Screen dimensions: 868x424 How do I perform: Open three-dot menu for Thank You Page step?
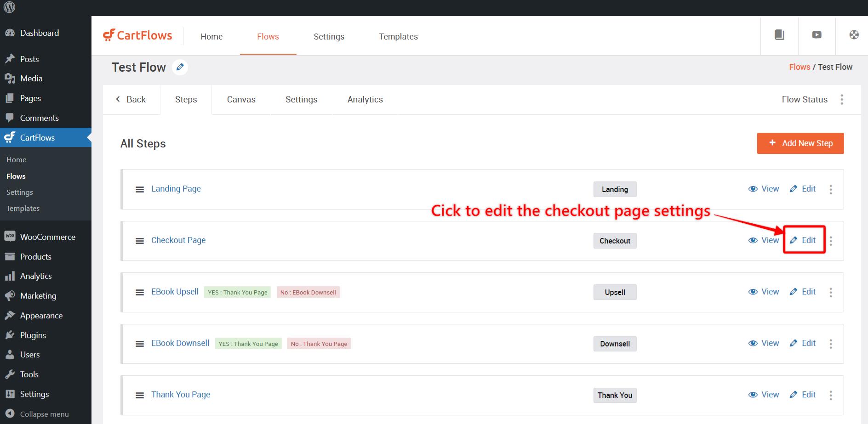(x=831, y=395)
